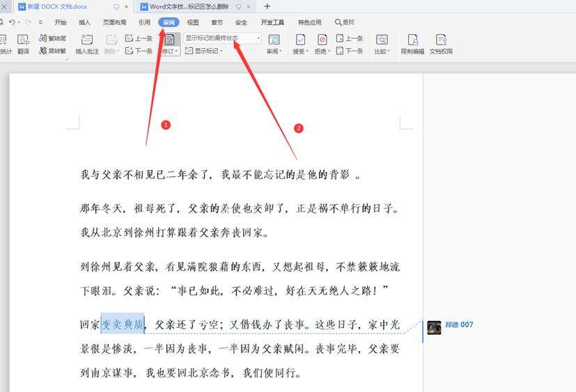Open the quick access customize dropdown
Screen dimensions: 576x392
coord(40,22)
